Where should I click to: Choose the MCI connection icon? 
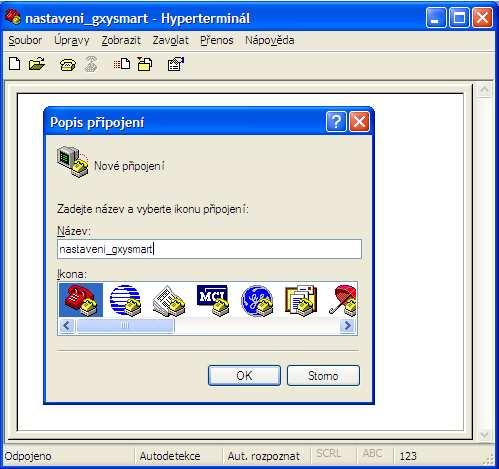tap(213, 300)
